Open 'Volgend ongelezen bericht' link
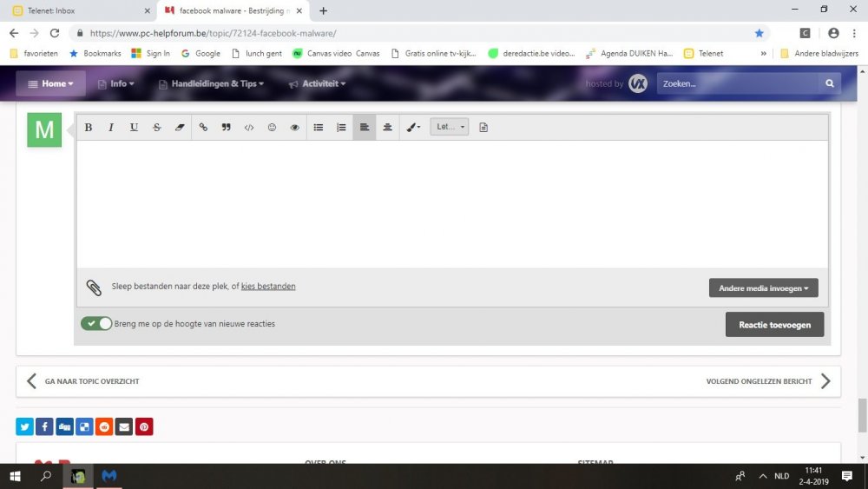868x489 pixels. tap(768, 381)
